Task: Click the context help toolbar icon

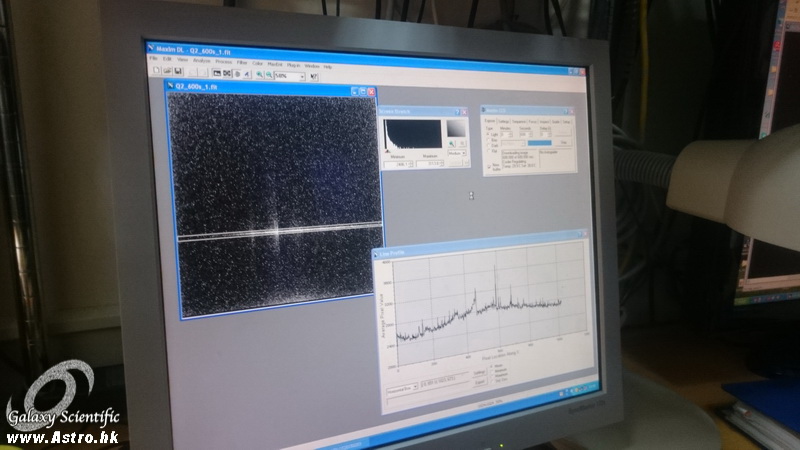Action: point(313,76)
